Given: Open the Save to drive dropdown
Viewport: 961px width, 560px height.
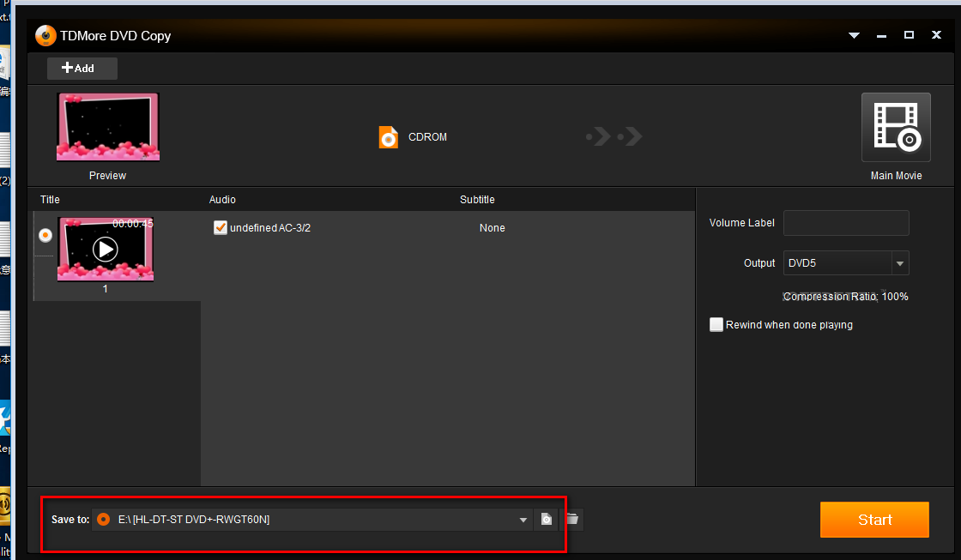Looking at the screenshot, I should (523, 520).
